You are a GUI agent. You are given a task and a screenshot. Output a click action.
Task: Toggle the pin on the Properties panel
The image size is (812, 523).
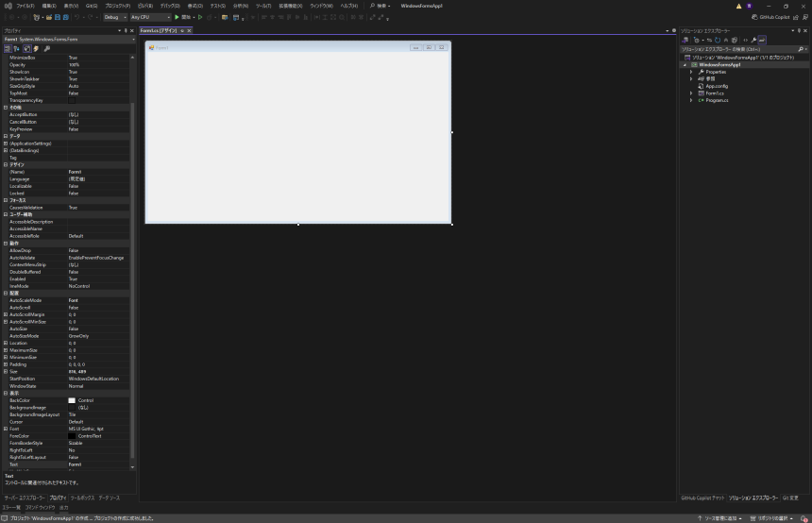click(127, 30)
